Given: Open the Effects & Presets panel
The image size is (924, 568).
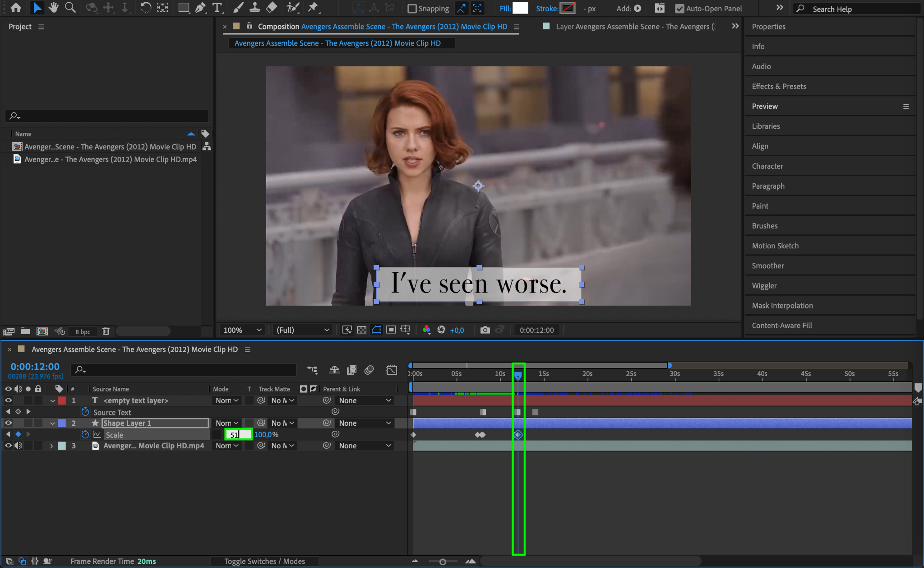Looking at the screenshot, I should (779, 86).
